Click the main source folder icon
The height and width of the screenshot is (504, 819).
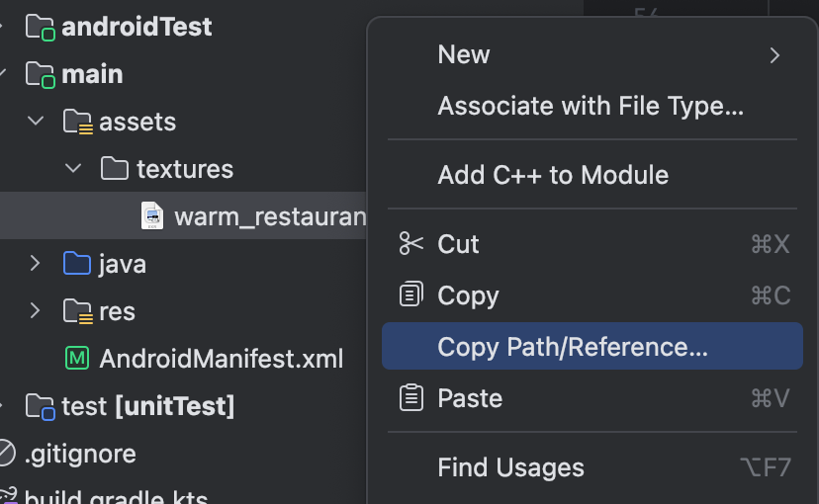pos(41,75)
